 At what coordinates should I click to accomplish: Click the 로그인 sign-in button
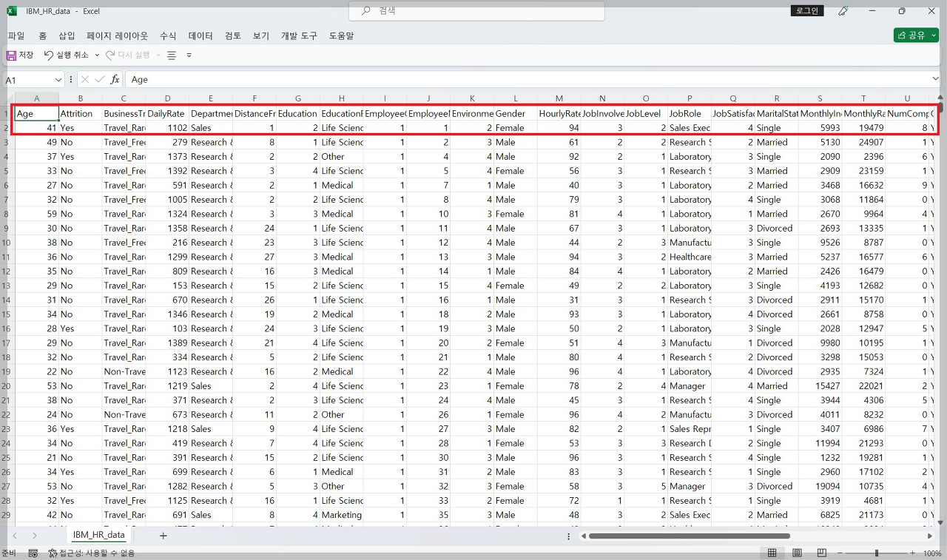pyautogui.click(x=807, y=11)
